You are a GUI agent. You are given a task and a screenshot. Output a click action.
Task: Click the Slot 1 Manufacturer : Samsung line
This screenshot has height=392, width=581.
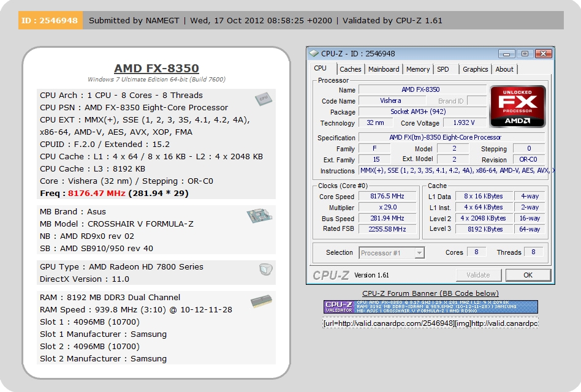click(104, 334)
